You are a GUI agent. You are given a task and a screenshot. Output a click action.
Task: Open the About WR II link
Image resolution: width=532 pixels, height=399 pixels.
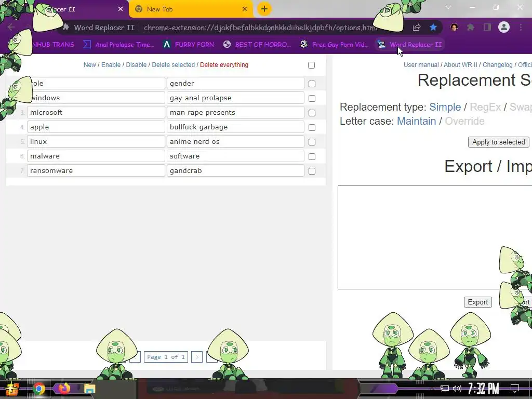pyautogui.click(x=460, y=65)
